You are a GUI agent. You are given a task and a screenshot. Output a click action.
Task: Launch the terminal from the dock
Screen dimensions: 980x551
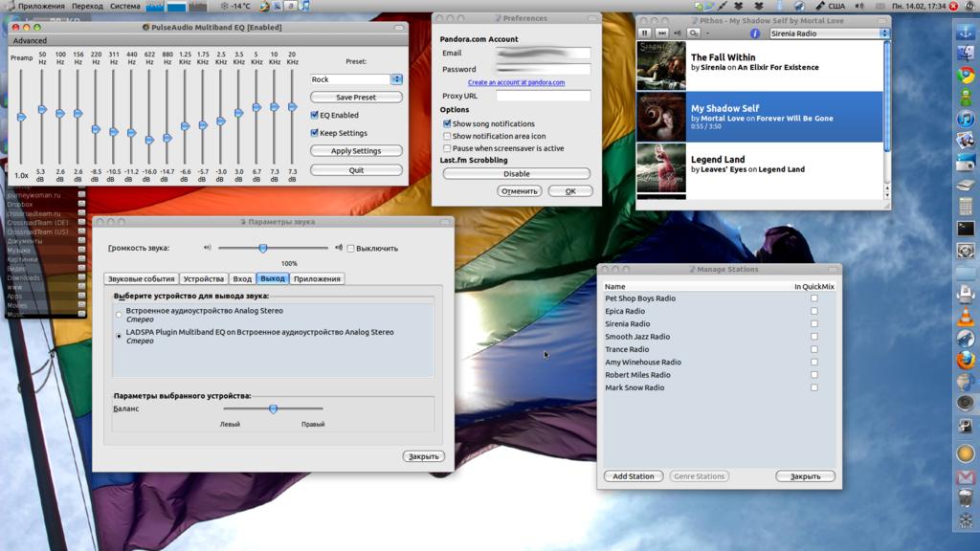point(966,228)
